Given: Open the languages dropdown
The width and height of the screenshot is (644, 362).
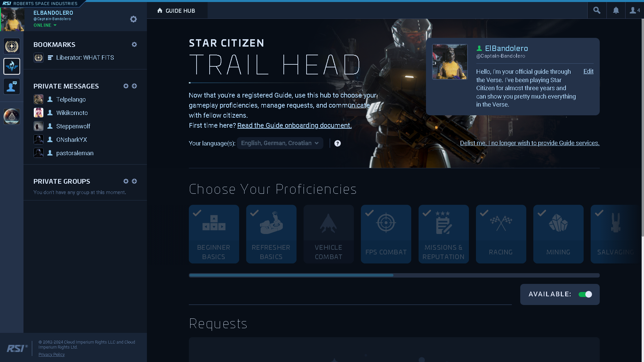Looking at the screenshot, I should (x=280, y=143).
